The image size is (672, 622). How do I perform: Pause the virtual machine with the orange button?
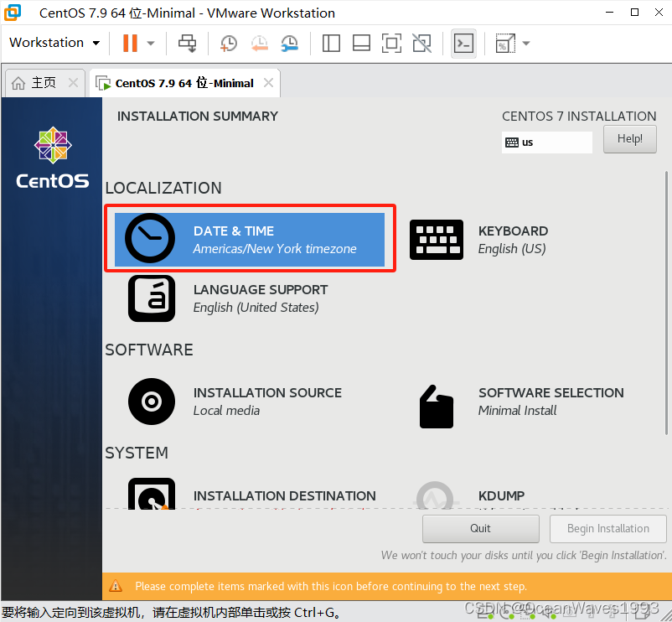click(x=130, y=43)
